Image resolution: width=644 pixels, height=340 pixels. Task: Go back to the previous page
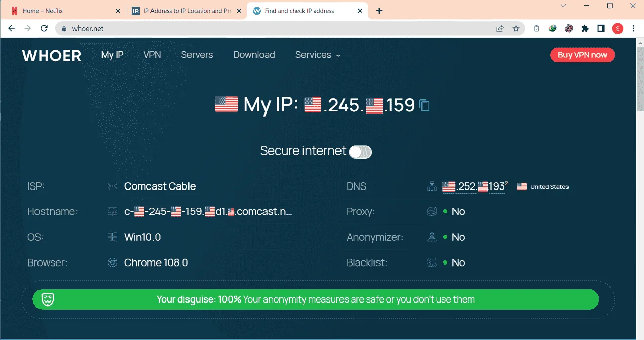click(12, 29)
